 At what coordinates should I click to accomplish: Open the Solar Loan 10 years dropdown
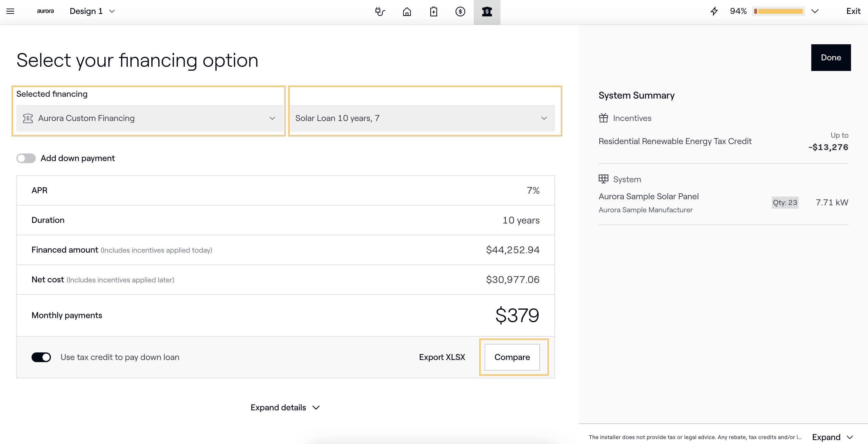coord(422,118)
